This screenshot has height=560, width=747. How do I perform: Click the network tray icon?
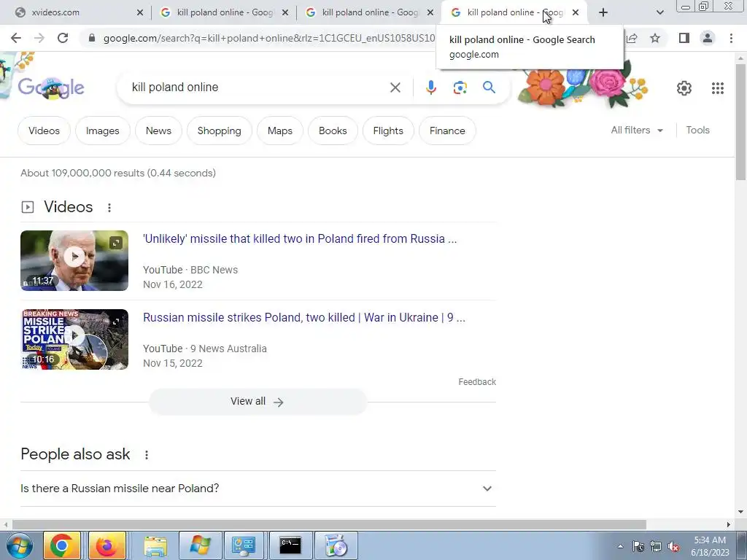point(656,547)
